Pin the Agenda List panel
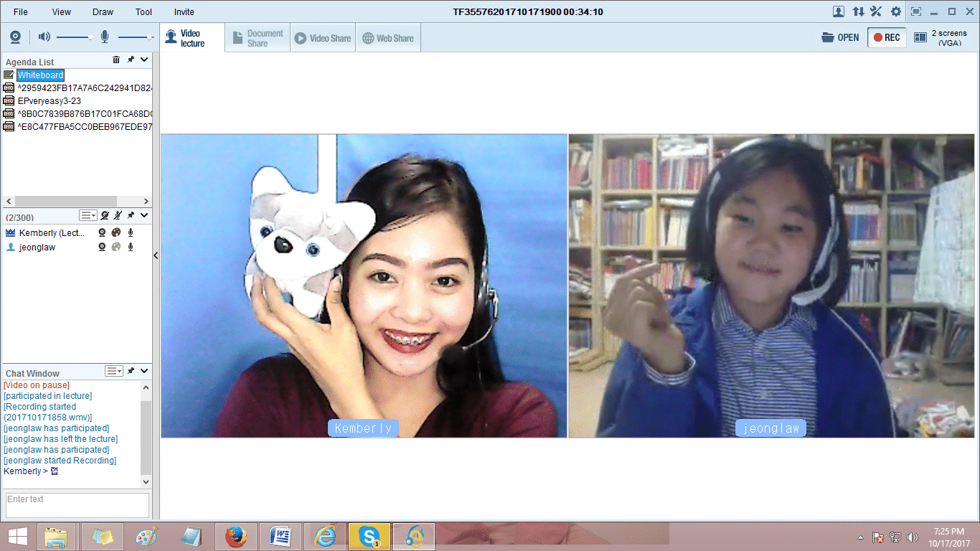Screen dimensions: 980x551 click(131, 60)
